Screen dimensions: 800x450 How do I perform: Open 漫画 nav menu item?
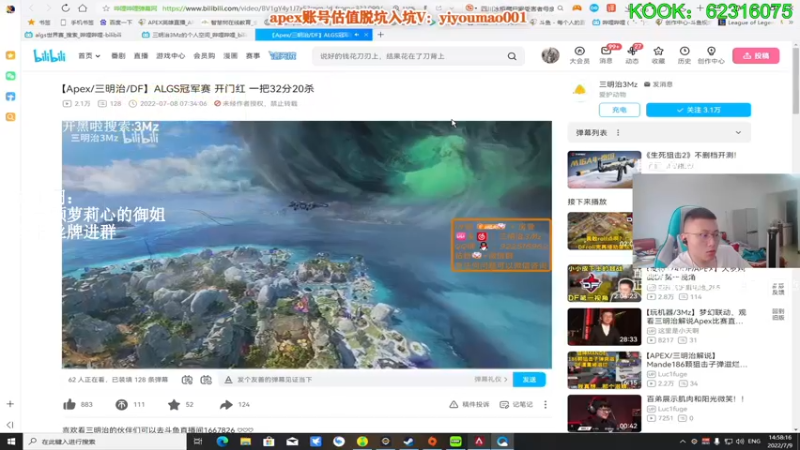(230, 56)
